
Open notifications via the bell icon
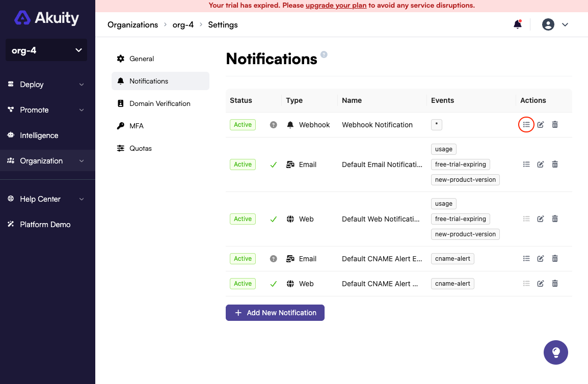click(x=517, y=24)
